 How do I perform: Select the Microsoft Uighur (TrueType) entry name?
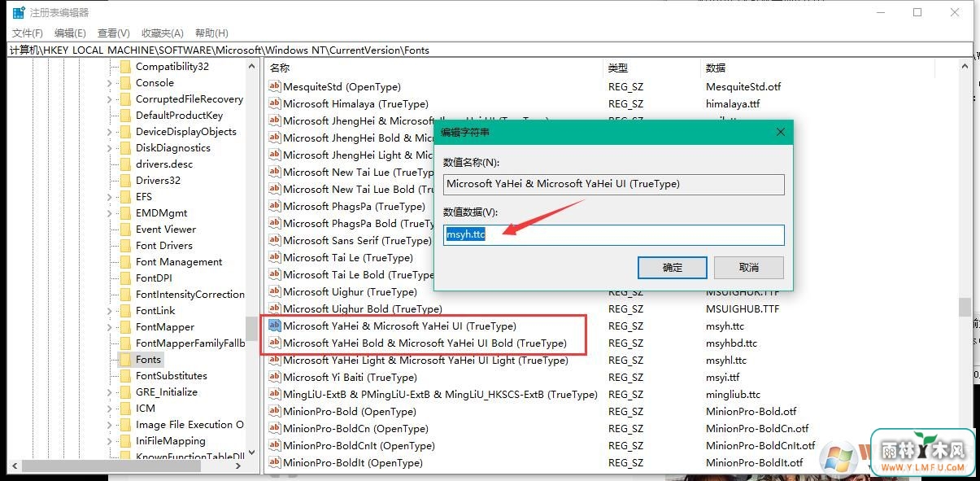350,292
